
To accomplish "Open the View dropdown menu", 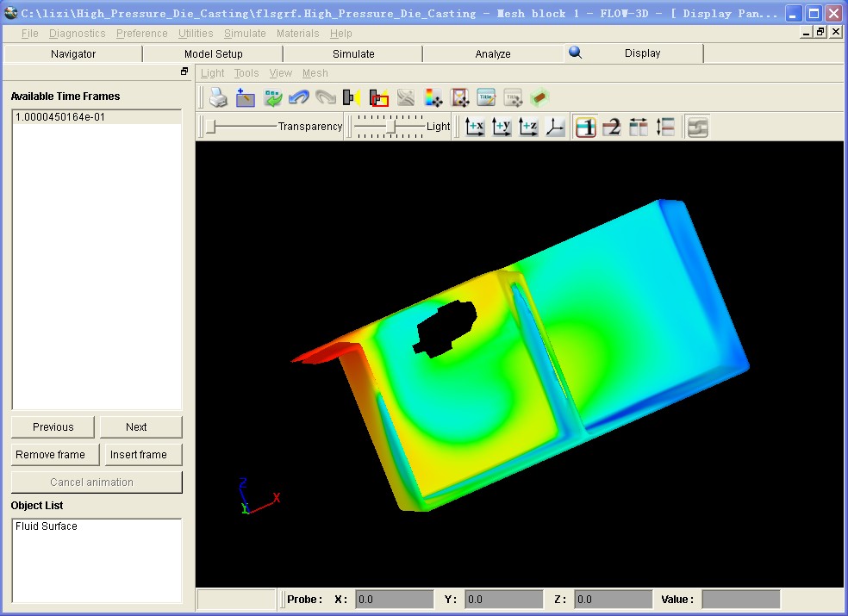I will (x=281, y=73).
